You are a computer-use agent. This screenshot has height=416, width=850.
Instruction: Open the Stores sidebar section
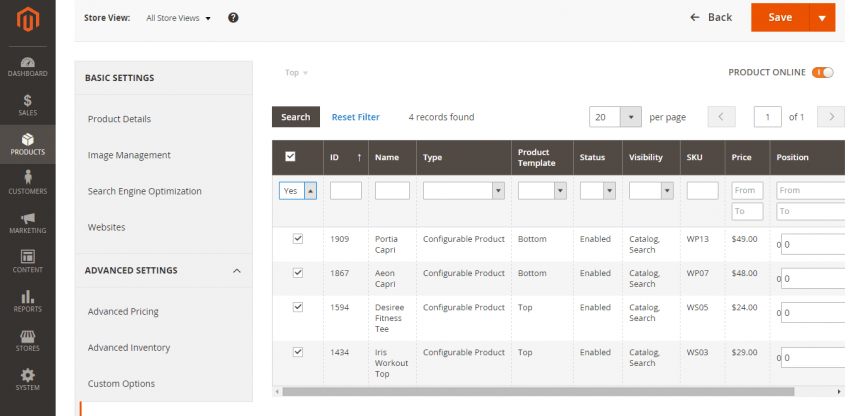pyautogui.click(x=28, y=341)
